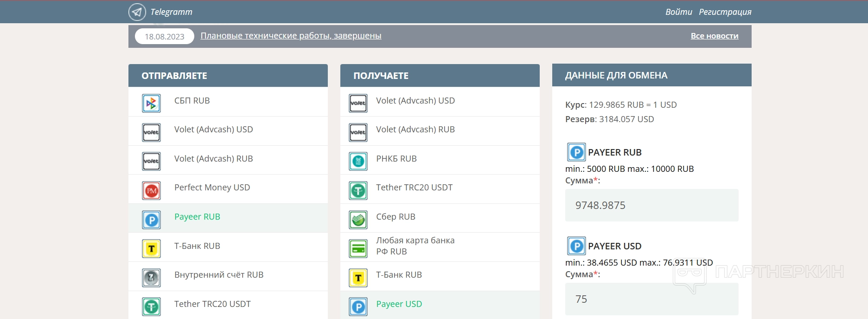
Task: Click the Т-Банк icon in the send list
Action: coord(151,249)
